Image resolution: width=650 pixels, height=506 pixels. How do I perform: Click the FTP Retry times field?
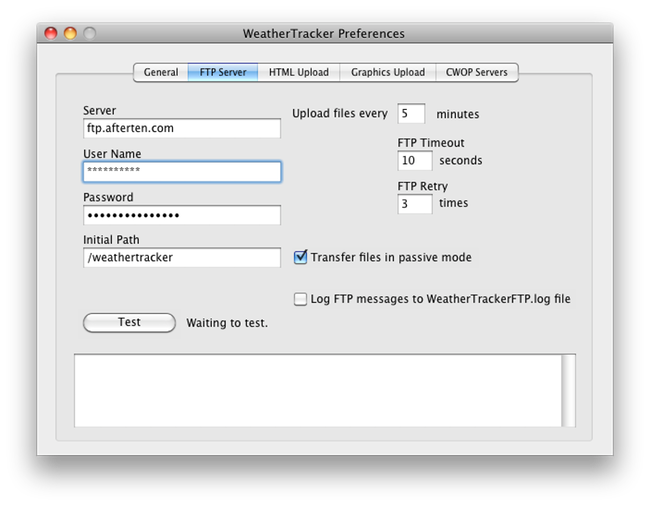tap(415, 204)
